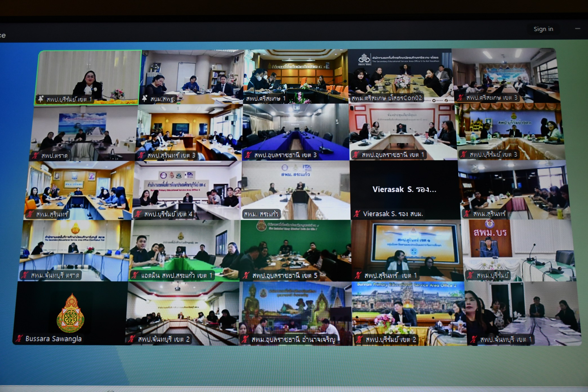Click the Bussara Sawangla name label
Image resolution: width=588 pixels, height=392 pixels.
(54, 338)
